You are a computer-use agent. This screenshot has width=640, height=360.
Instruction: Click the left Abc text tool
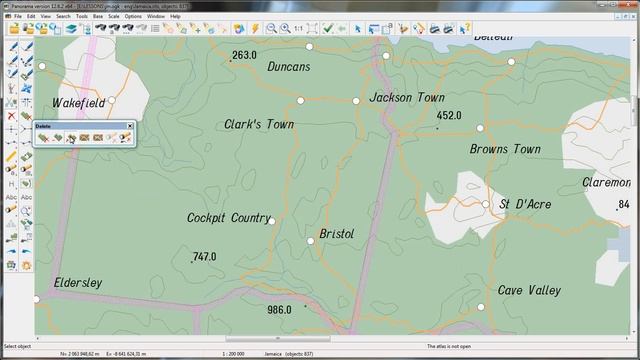pos(11,198)
